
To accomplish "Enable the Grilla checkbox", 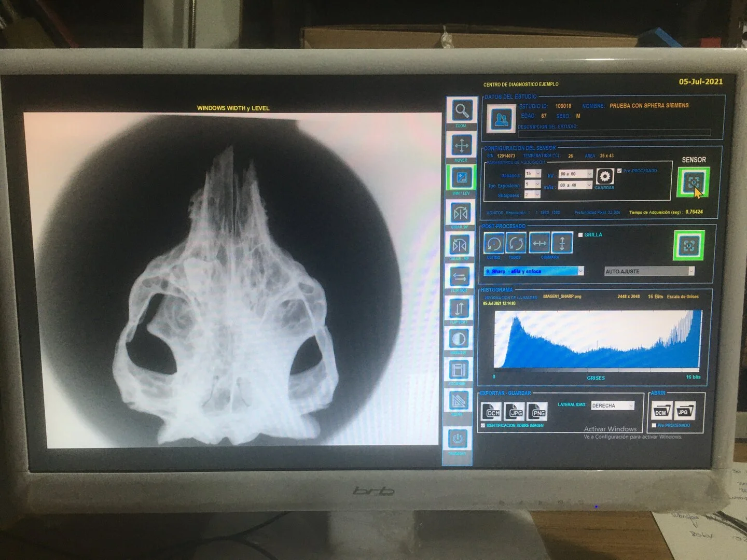I will [580, 235].
